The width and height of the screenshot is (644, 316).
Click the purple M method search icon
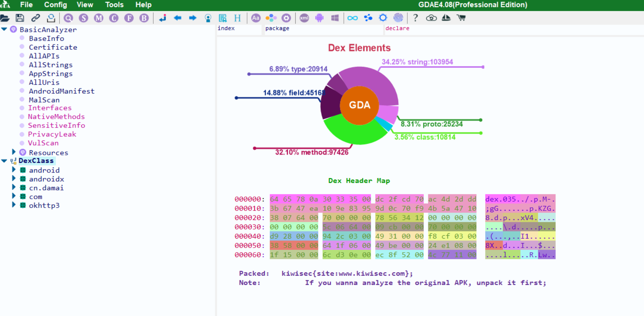point(98,18)
